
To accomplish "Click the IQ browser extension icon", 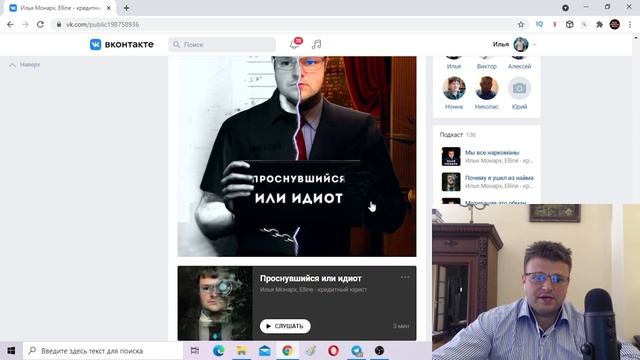I will (x=539, y=24).
